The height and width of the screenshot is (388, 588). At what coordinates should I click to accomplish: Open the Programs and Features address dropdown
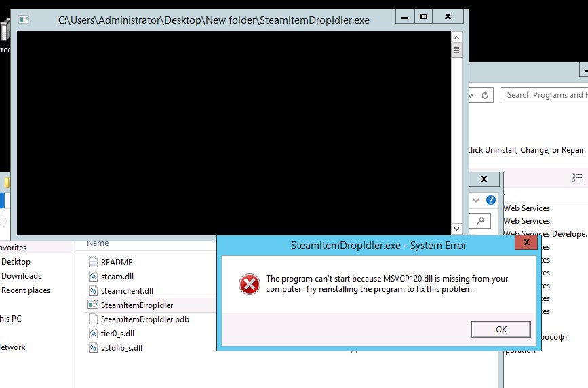[x=471, y=96]
